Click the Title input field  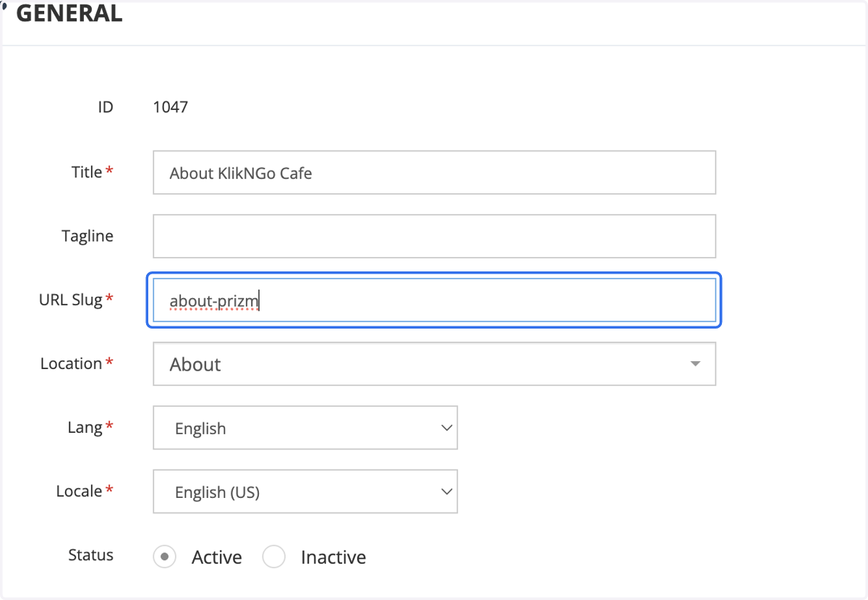434,172
